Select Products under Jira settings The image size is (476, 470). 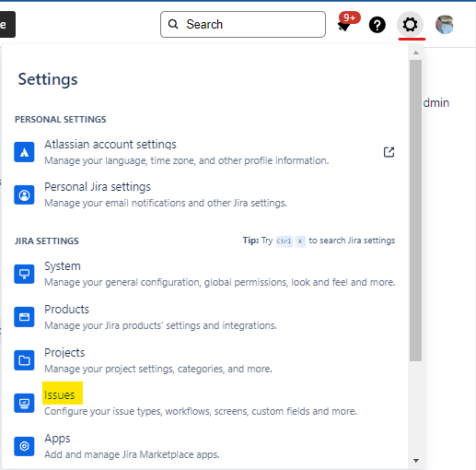pos(66,309)
